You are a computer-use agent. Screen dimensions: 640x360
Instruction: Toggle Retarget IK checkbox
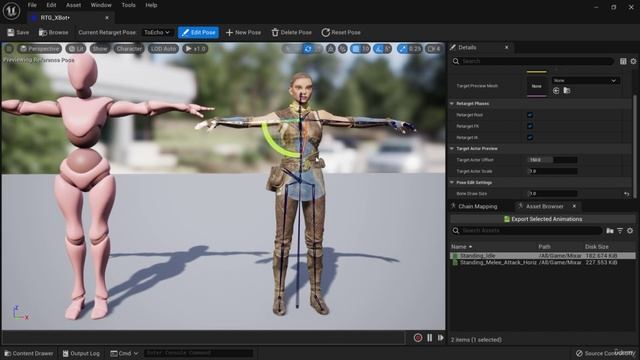point(530,138)
